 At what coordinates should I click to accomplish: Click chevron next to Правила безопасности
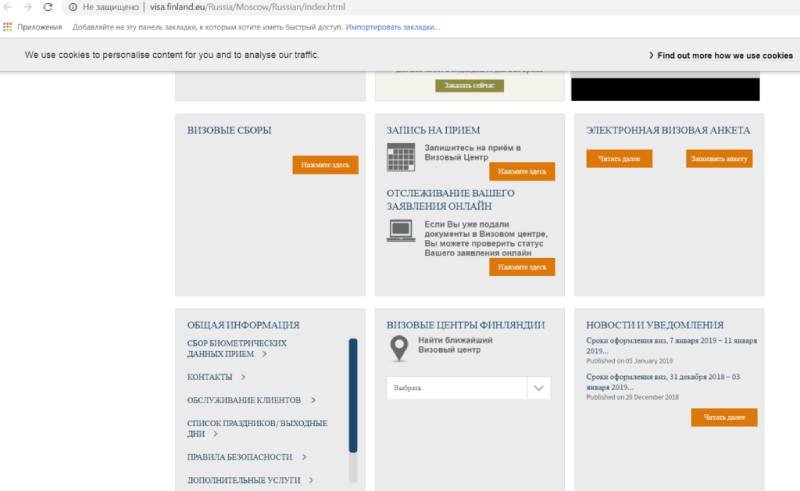(304, 457)
